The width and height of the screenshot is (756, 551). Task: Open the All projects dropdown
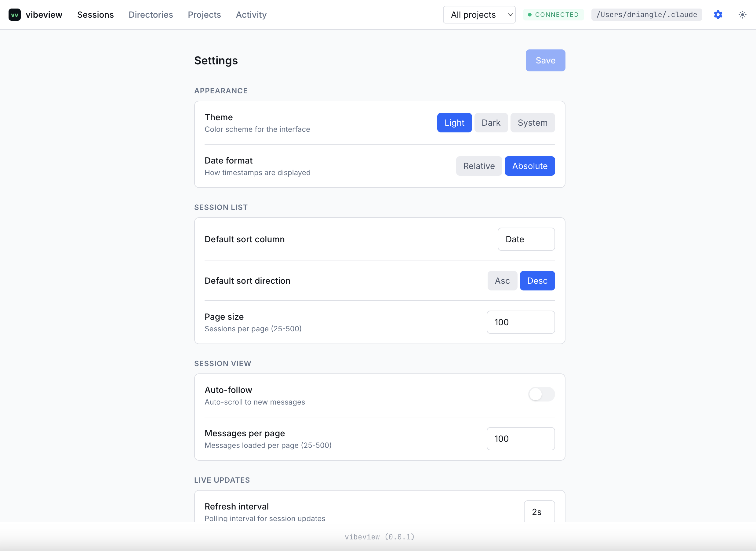pyautogui.click(x=479, y=15)
